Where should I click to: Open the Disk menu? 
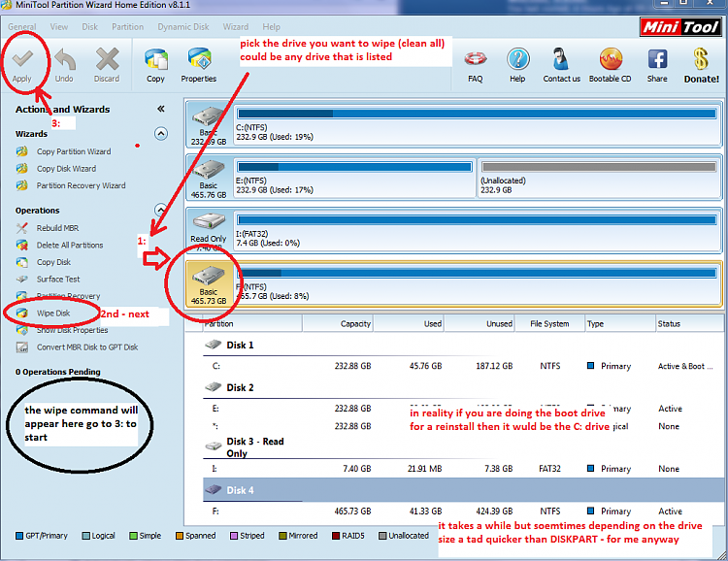coord(89,27)
